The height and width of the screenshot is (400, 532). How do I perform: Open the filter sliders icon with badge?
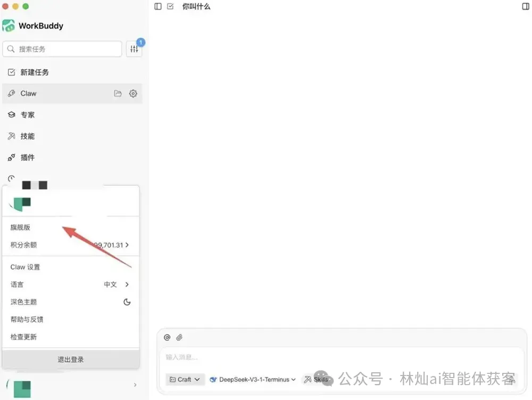[135, 49]
